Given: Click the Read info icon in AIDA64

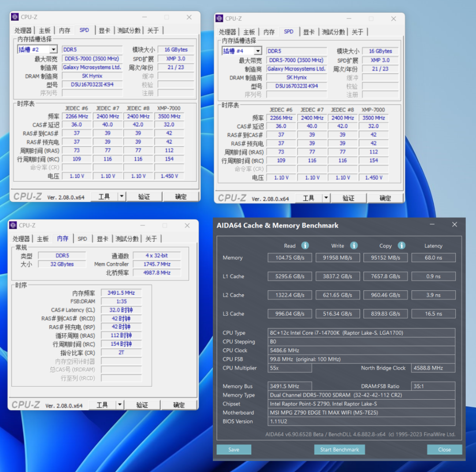Looking at the screenshot, I should [x=305, y=246].
